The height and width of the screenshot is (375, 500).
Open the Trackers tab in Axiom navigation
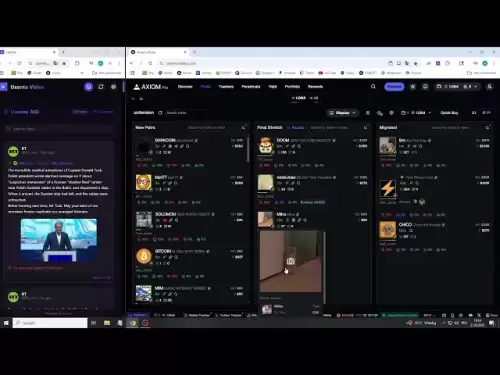[226, 86]
